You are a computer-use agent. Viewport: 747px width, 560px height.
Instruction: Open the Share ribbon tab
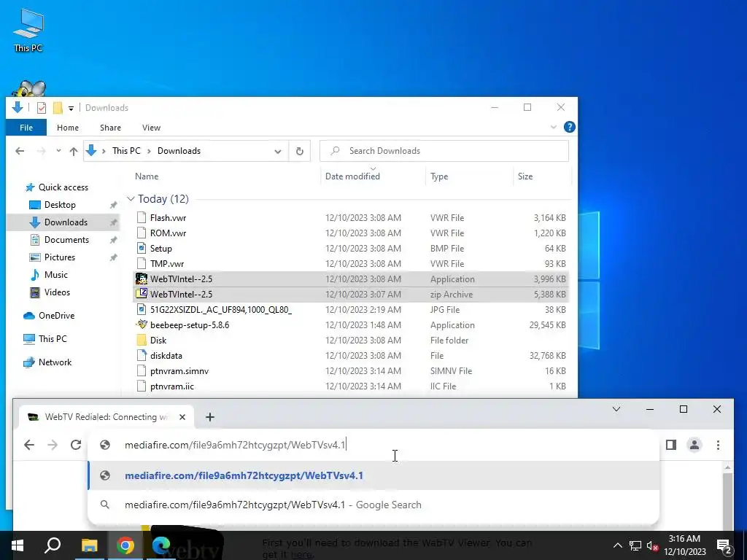pos(111,128)
